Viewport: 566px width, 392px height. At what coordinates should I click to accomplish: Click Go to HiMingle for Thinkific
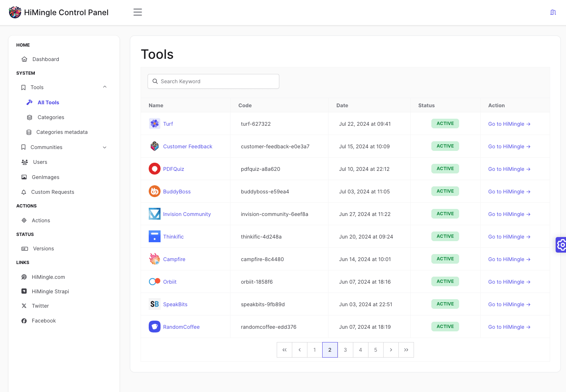pos(509,237)
